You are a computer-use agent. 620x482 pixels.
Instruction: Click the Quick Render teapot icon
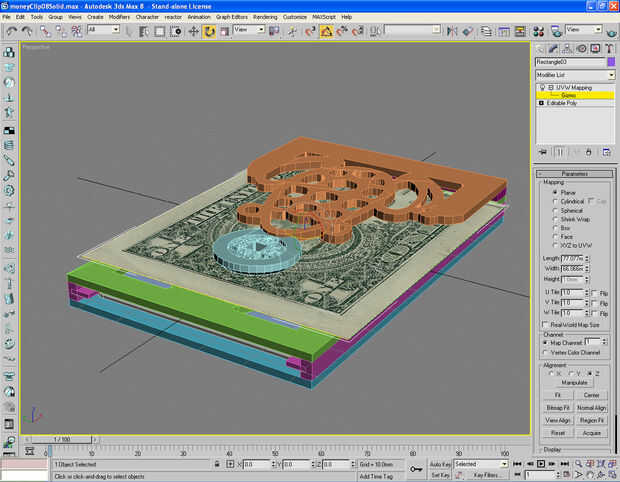[612, 32]
